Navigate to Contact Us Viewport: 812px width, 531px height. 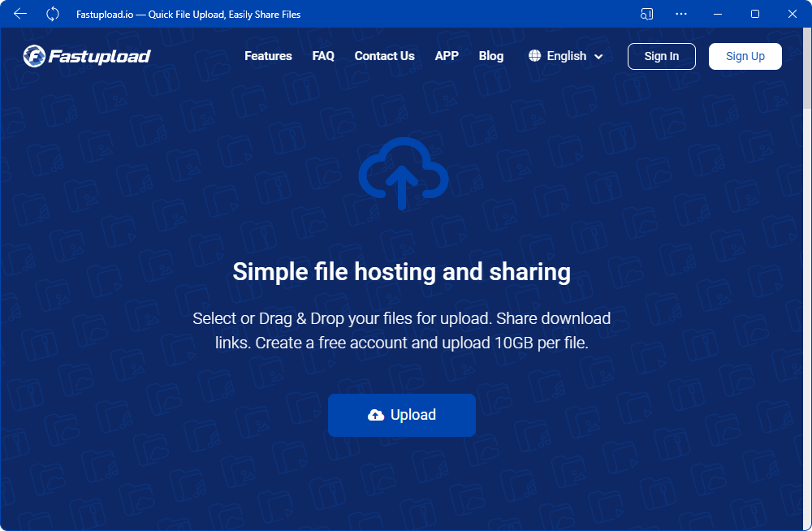384,56
